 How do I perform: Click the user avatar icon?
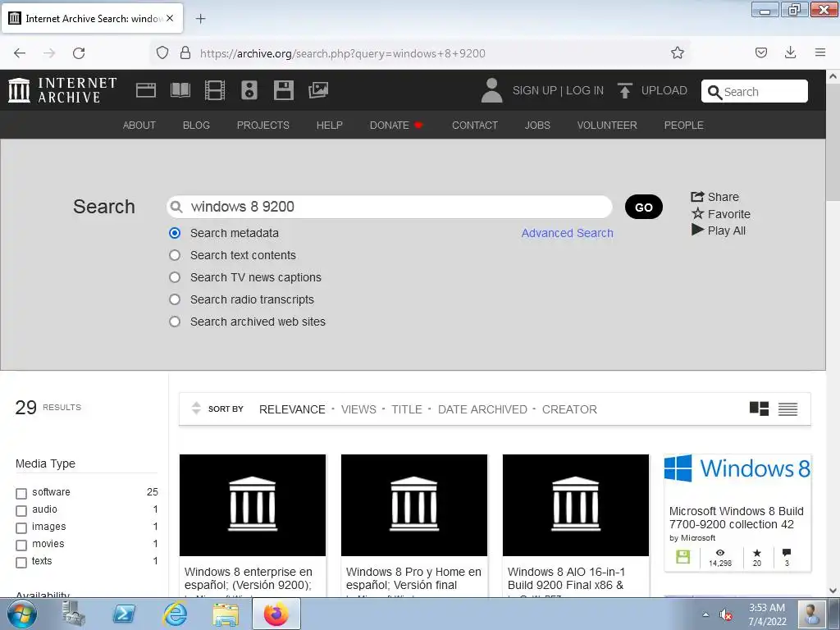[491, 90]
